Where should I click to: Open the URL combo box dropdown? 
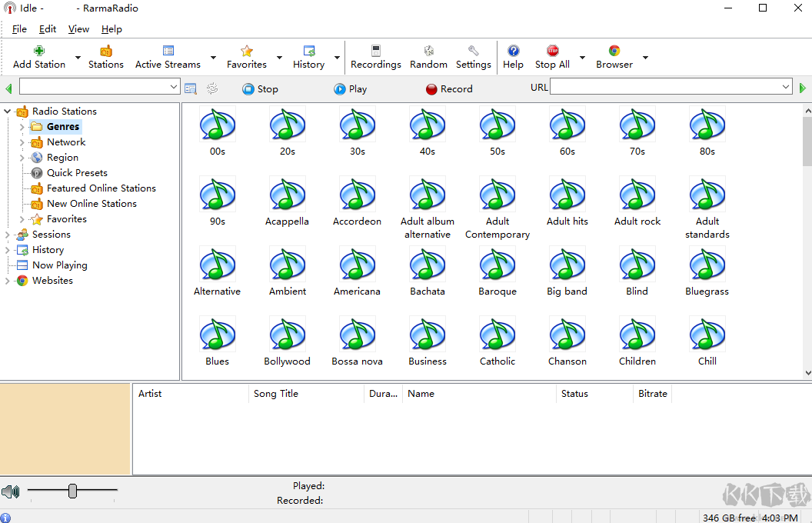point(785,87)
